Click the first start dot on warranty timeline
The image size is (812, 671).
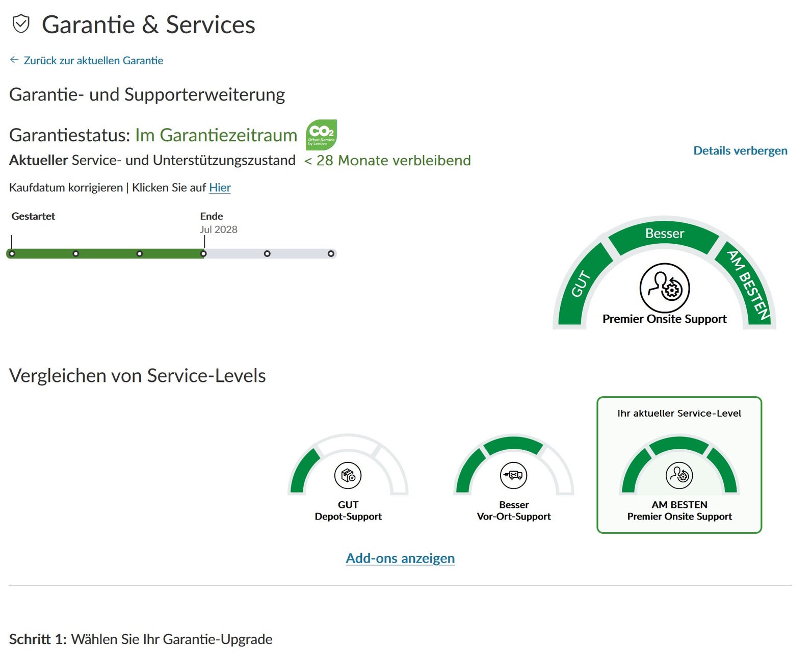tap(12, 253)
